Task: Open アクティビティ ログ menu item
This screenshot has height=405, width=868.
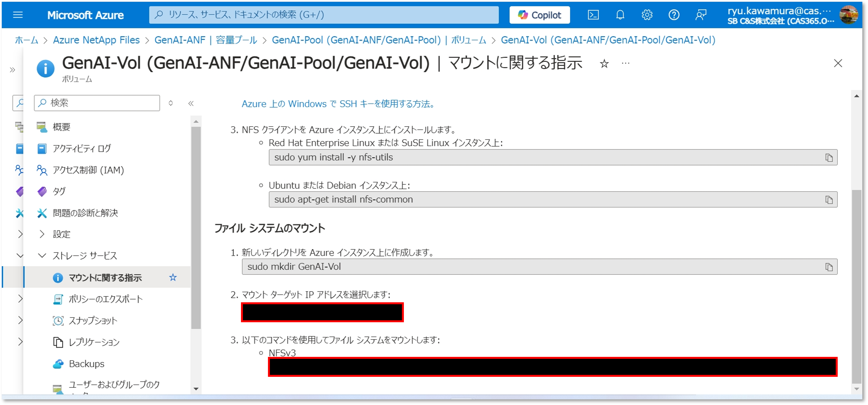Action: pyautogui.click(x=82, y=148)
